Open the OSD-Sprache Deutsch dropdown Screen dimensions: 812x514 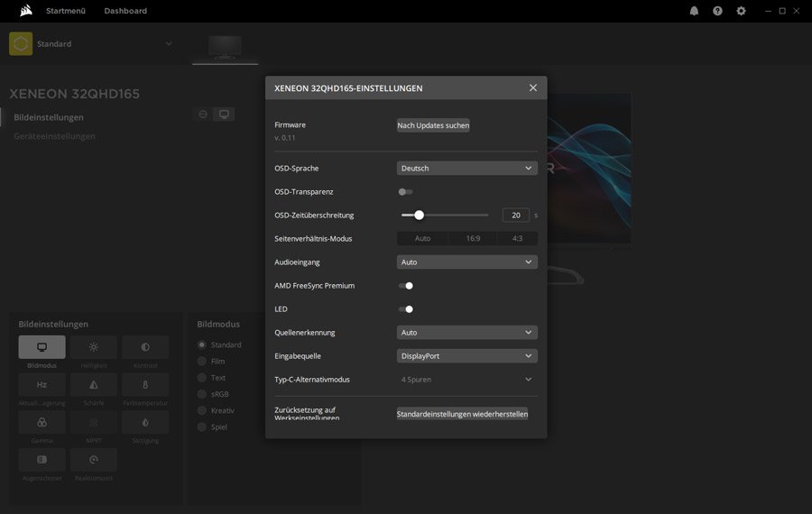pos(467,169)
